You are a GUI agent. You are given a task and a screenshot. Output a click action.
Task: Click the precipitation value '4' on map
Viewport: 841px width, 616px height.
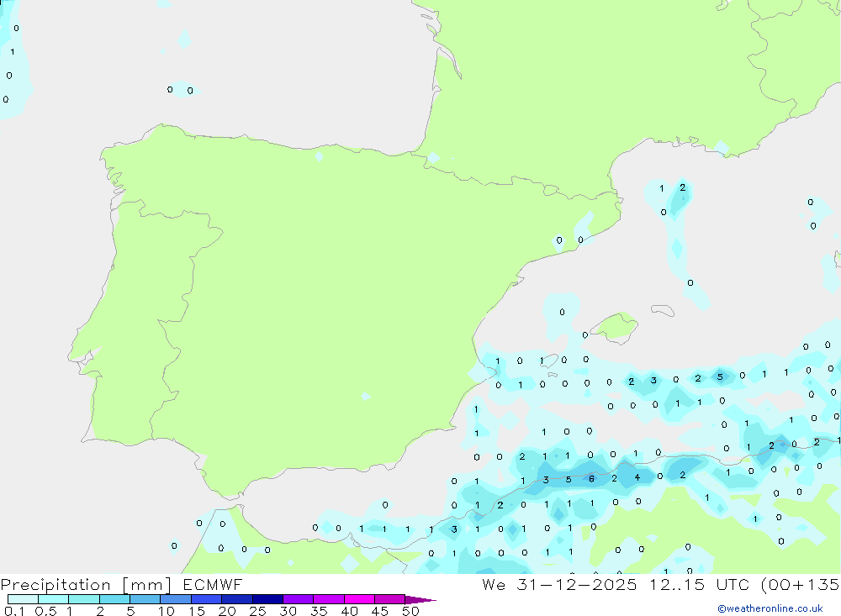tap(637, 477)
